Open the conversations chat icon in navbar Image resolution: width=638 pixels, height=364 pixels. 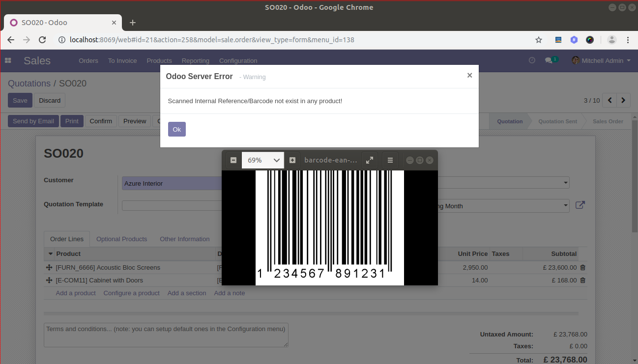(549, 60)
